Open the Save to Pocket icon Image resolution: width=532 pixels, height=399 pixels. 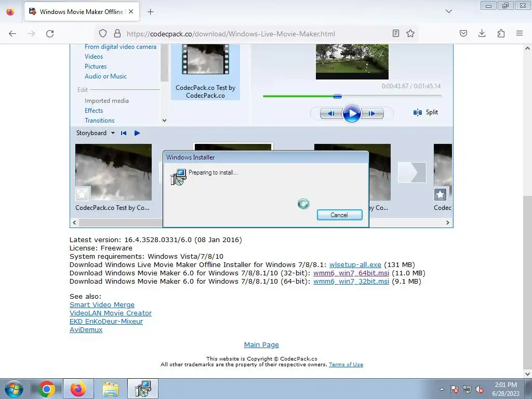point(463,33)
